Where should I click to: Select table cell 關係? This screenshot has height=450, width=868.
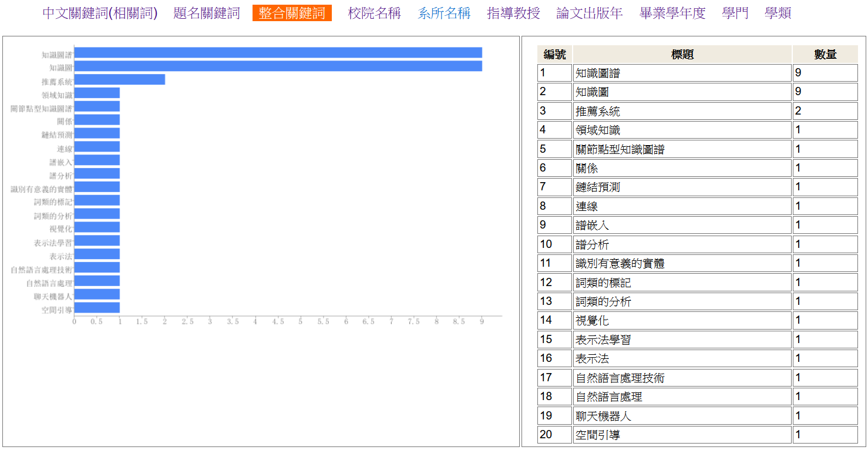click(682, 168)
